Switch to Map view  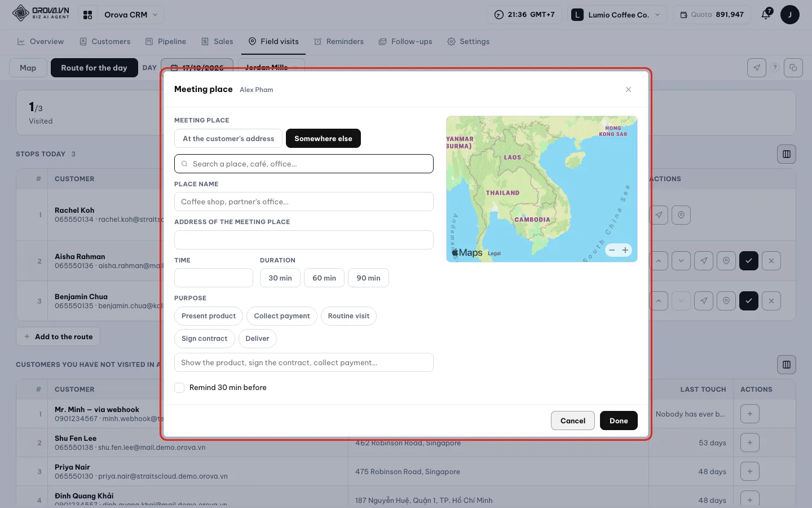tap(28, 68)
